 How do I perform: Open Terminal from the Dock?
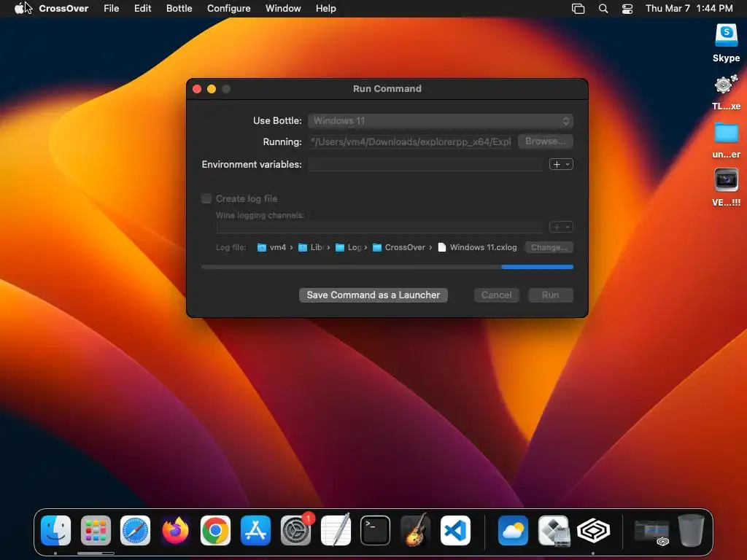pyautogui.click(x=376, y=530)
